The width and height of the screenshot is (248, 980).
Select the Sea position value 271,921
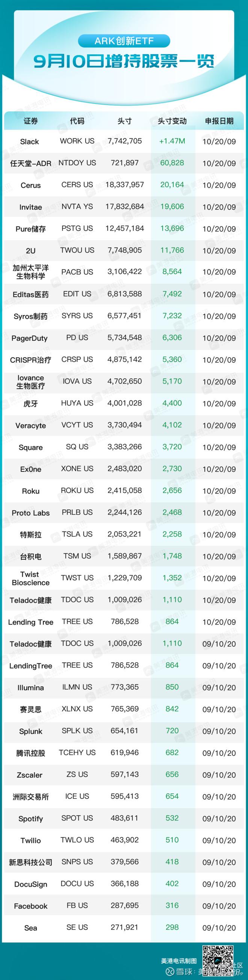click(125, 928)
